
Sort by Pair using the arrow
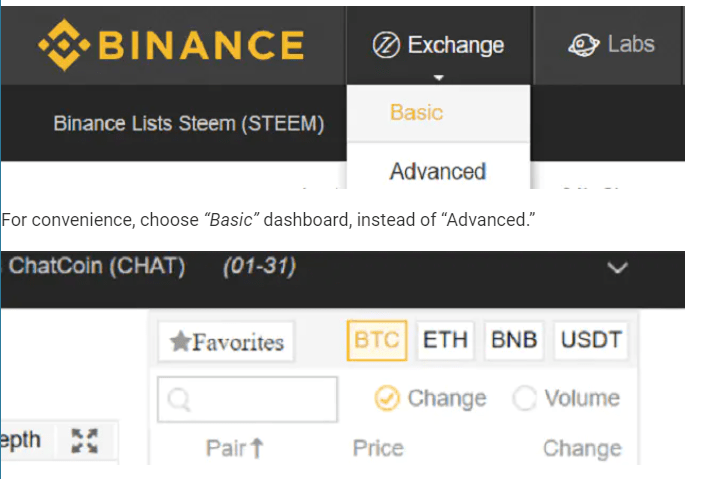coord(257,448)
